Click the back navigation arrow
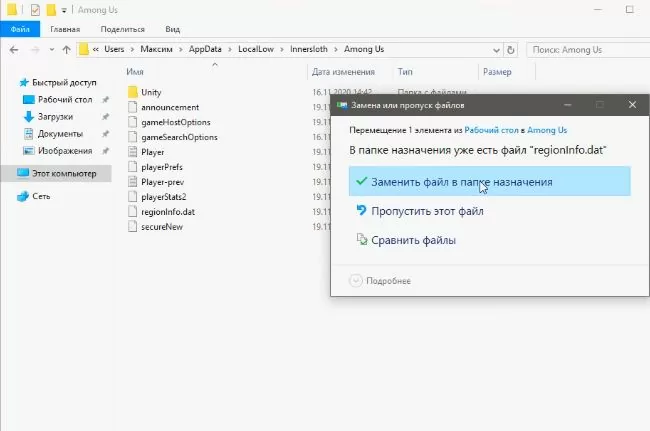This screenshot has height=431, width=650. pyautogui.click(x=13, y=49)
